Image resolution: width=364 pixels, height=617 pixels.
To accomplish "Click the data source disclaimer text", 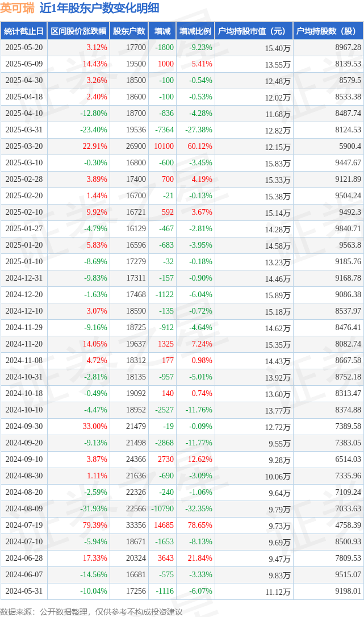I will [x=91, y=612].
